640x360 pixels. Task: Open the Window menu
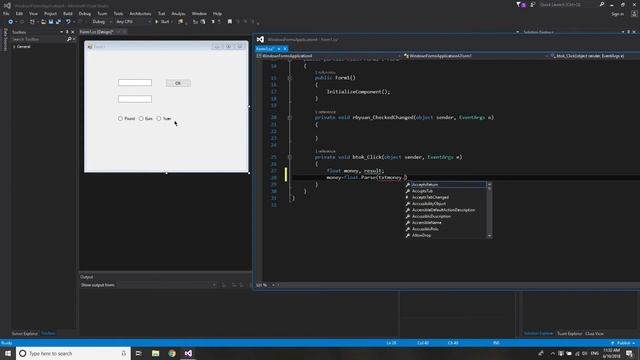pyautogui.click(x=199, y=13)
